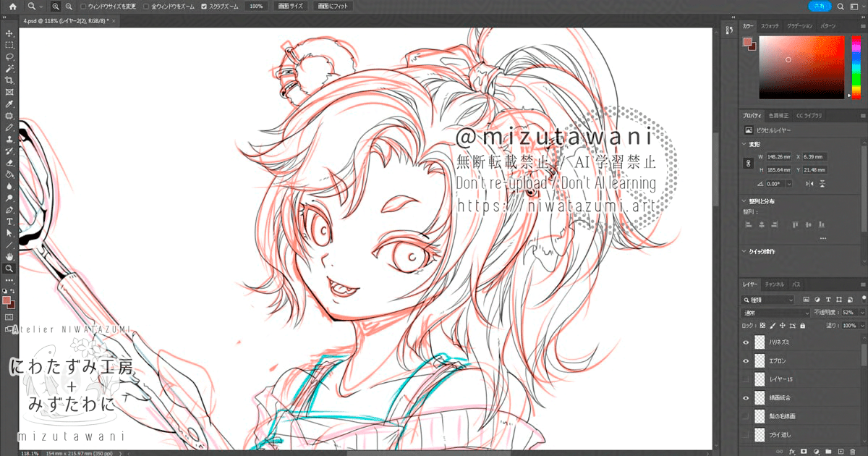Disable the スクラブズーム checkbox
This screenshot has height=456, width=868.
pyautogui.click(x=204, y=6)
